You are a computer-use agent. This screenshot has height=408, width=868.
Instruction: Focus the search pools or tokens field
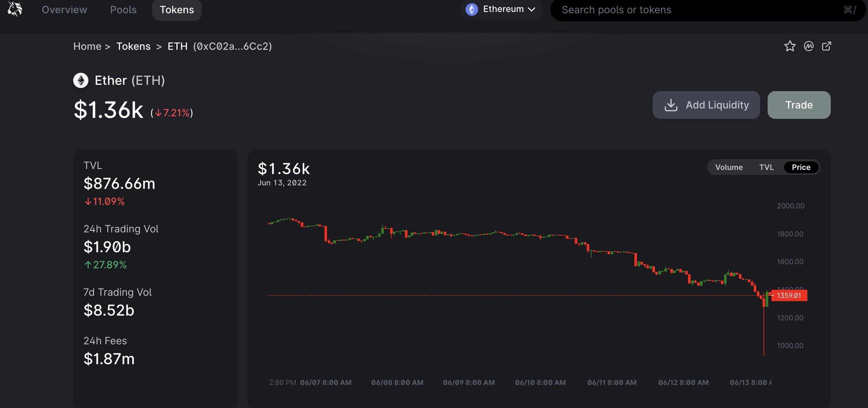click(708, 10)
